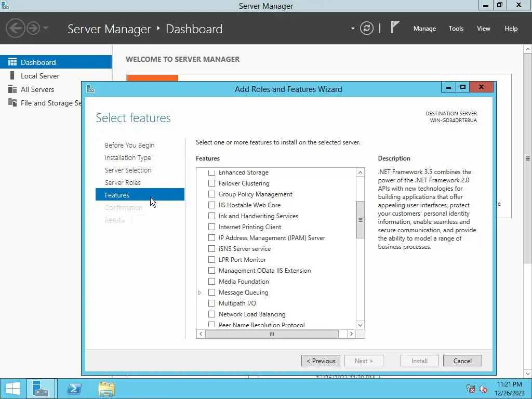The width and height of the screenshot is (532, 399).
Task: Click the Server Manager main vertical scrollbar thumb
Action: 528,158
